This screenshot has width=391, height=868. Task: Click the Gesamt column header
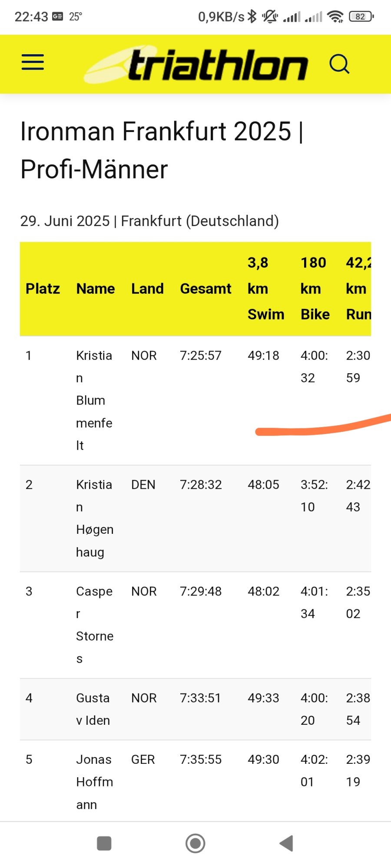[206, 289]
